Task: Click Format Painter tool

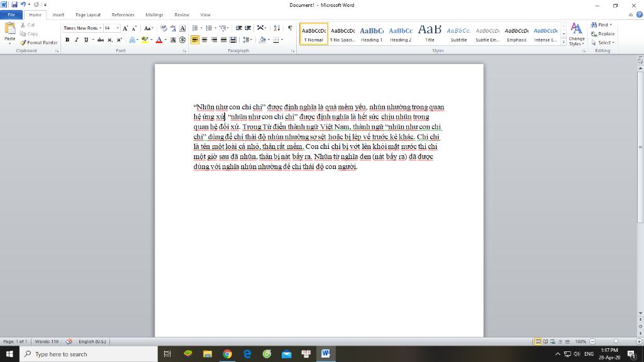Action: point(38,43)
